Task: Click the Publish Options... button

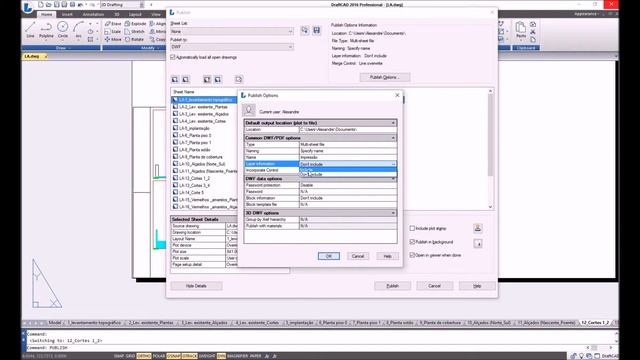Action: pyautogui.click(x=384, y=77)
